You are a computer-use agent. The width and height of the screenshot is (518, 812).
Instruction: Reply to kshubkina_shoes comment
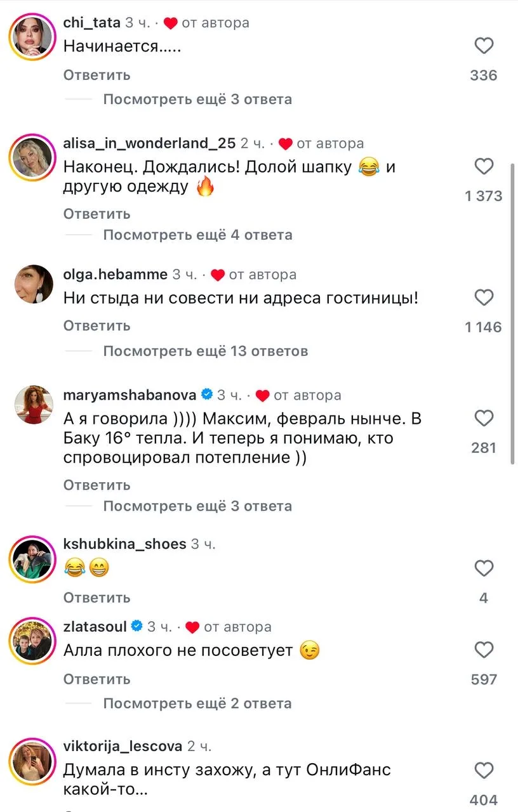[x=96, y=598]
